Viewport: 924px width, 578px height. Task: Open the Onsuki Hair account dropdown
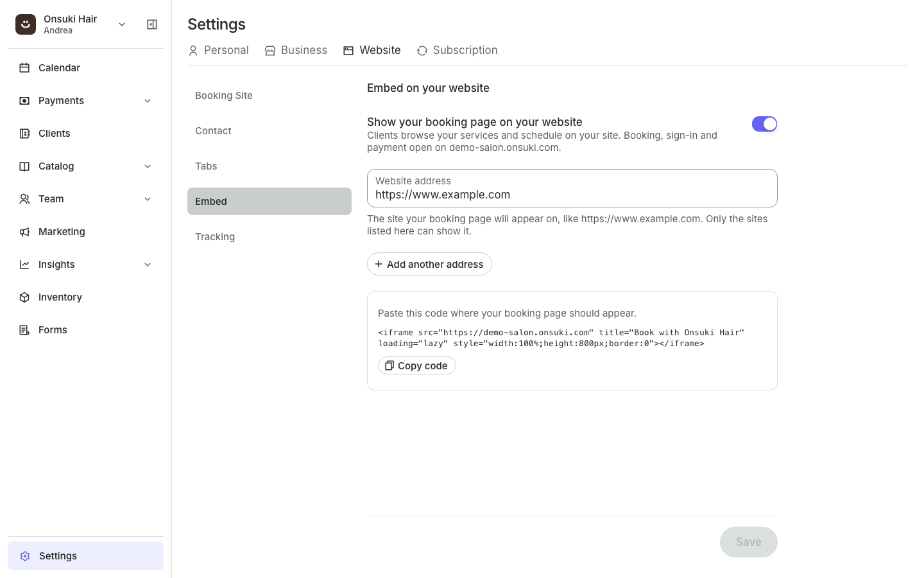coord(122,24)
